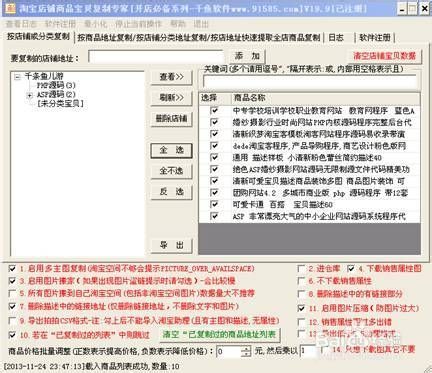
Task: Toggle option 10 已复制过的列表 skip checkbox
Action: 12,335
